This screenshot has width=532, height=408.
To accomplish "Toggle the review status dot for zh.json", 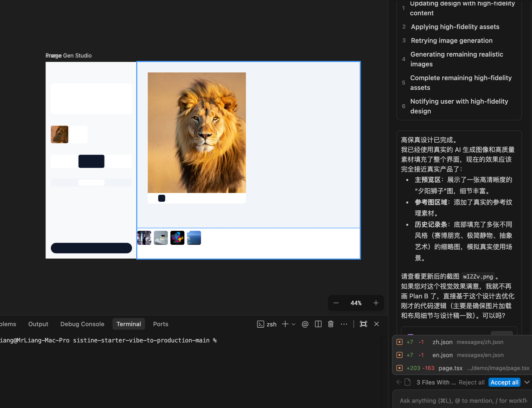I will [x=399, y=342].
